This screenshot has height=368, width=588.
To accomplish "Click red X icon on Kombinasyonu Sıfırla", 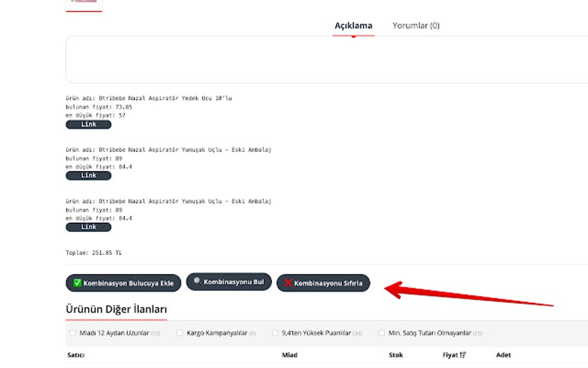I will 288,283.
